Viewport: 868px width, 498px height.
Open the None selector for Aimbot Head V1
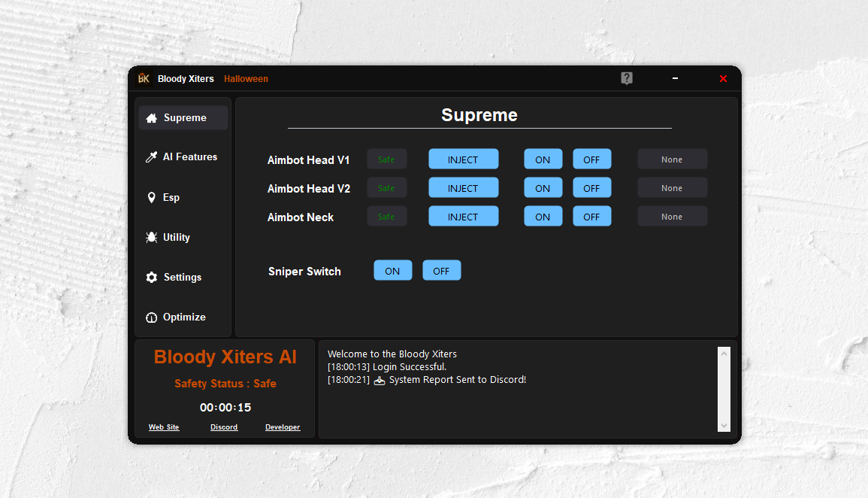(672, 159)
